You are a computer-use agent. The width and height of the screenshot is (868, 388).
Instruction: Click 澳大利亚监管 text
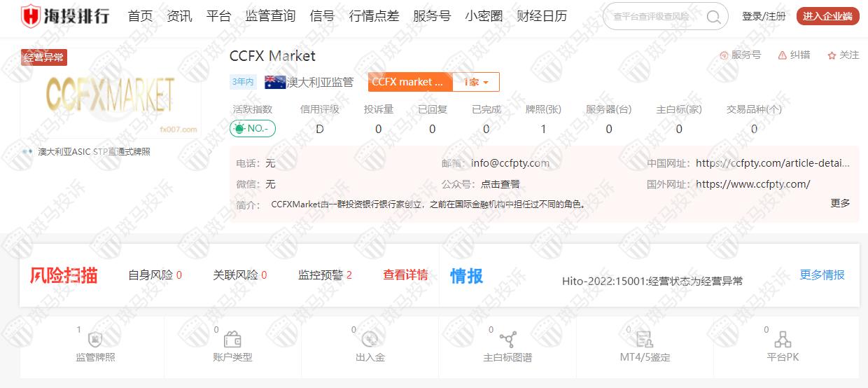click(x=321, y=82)
